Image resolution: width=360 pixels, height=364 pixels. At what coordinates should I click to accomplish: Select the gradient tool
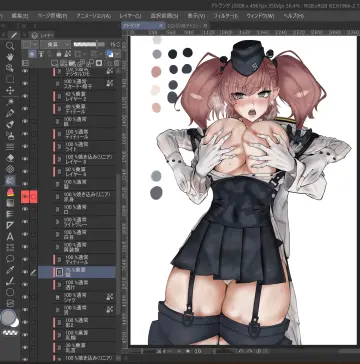pyautogui.click(x=10, y=203)
